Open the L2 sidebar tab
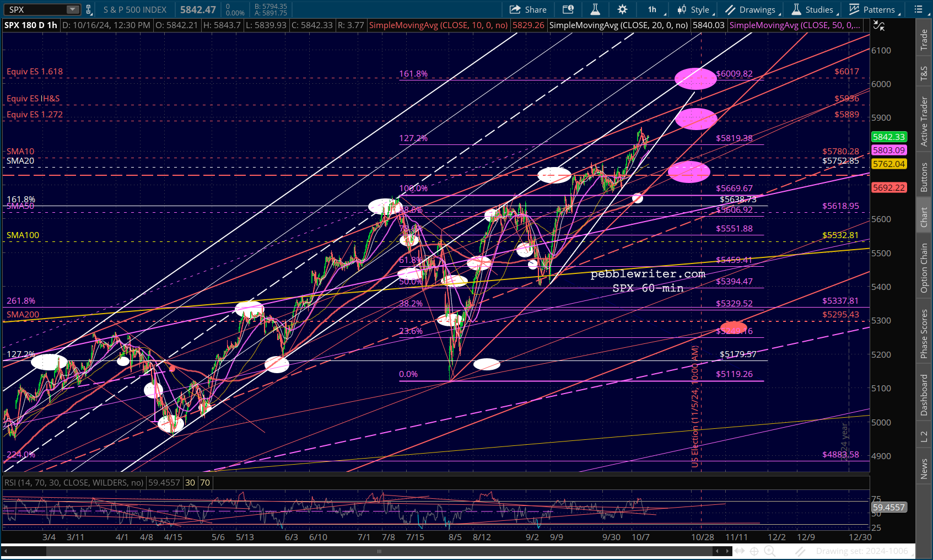This screenshot has width=933, height=560. point(924,436)
